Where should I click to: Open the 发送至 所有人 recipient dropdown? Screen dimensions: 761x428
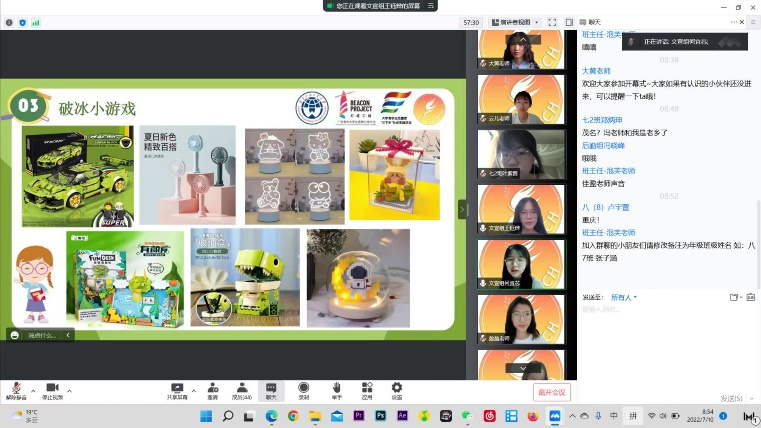[624, 297]
